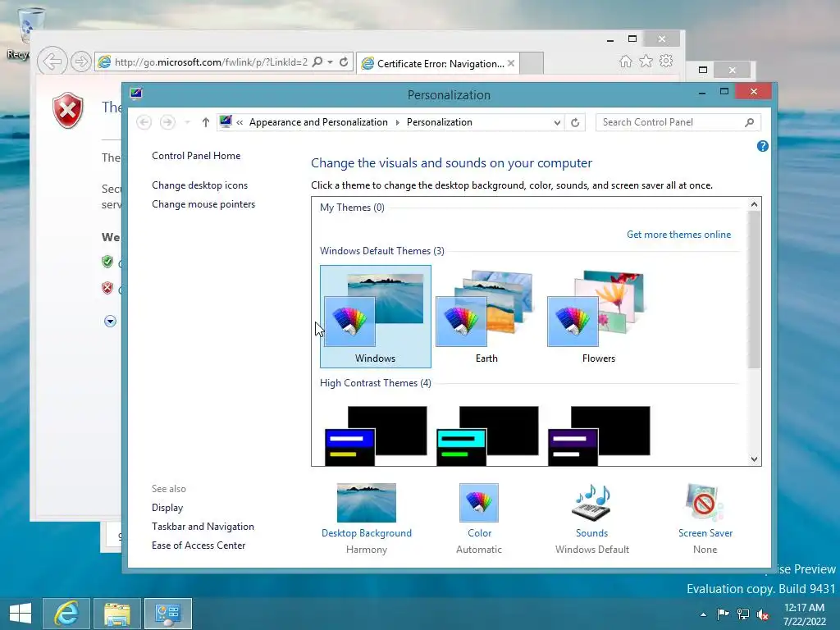Click the blue help question mark icon
Screen dimensions: 840x630
click(762, 146)
